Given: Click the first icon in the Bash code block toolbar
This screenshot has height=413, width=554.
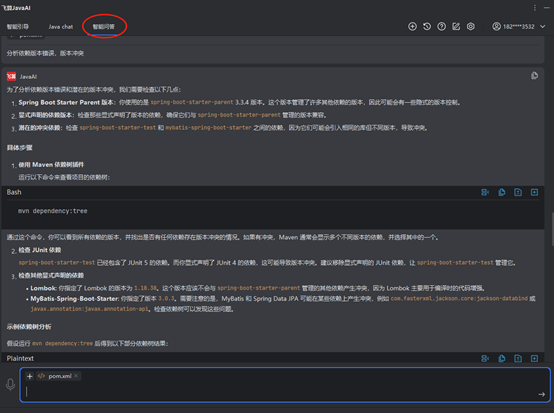Looking at the screenshot, I should [x=485, y=192].
